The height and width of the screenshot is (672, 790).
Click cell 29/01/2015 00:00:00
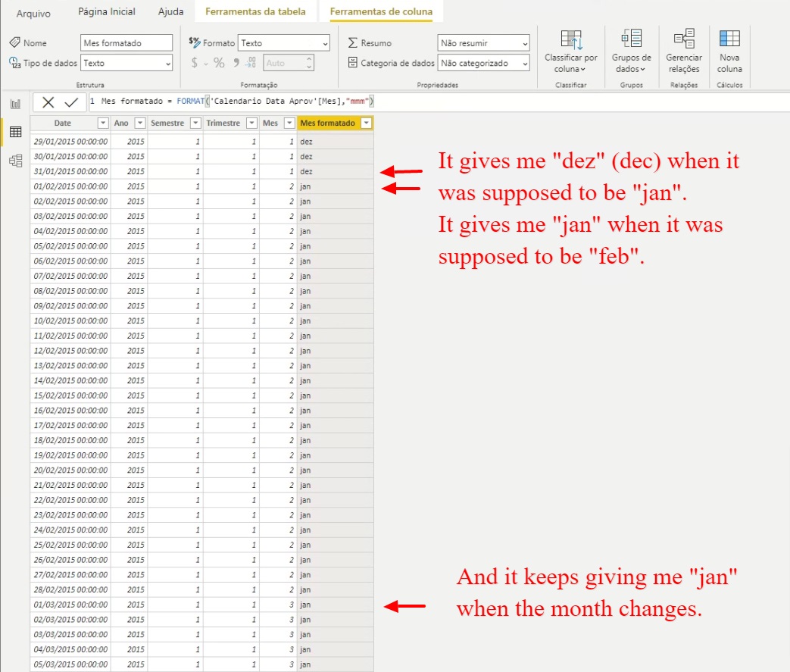coord(70,142)
